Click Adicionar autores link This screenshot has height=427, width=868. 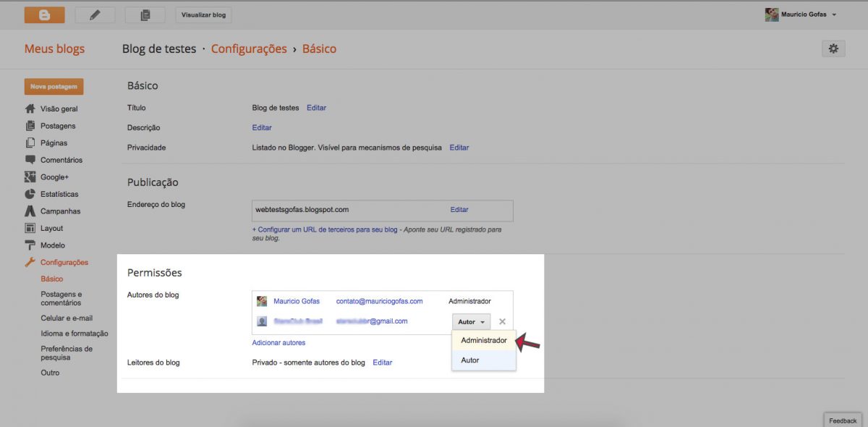point(278,342)
